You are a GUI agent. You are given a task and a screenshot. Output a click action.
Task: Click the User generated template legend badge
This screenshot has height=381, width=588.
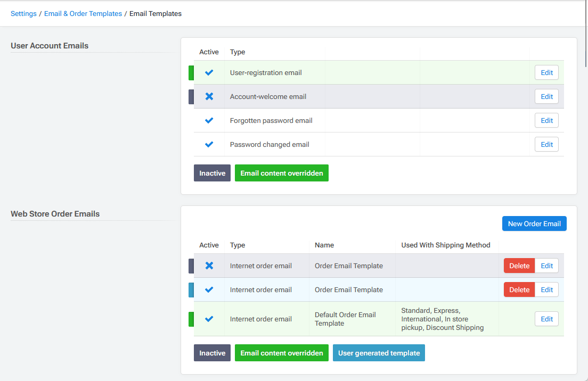[379, 353]
